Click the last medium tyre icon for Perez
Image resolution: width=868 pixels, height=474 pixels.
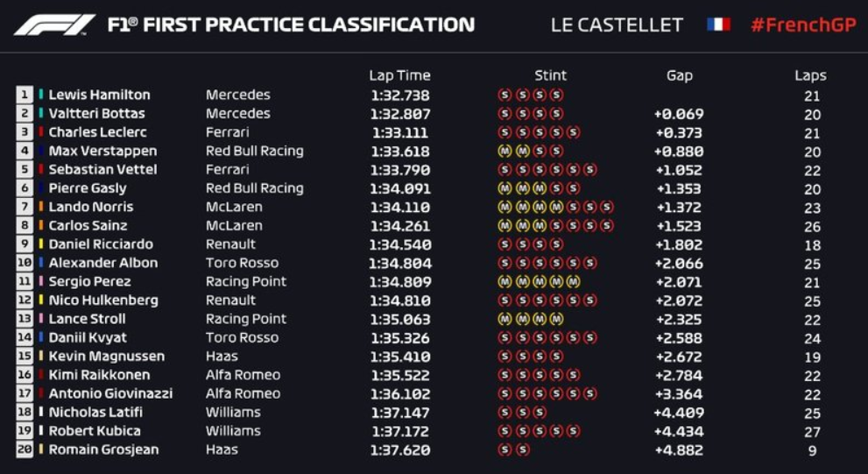pyautogui.click(x=573, y=281)
